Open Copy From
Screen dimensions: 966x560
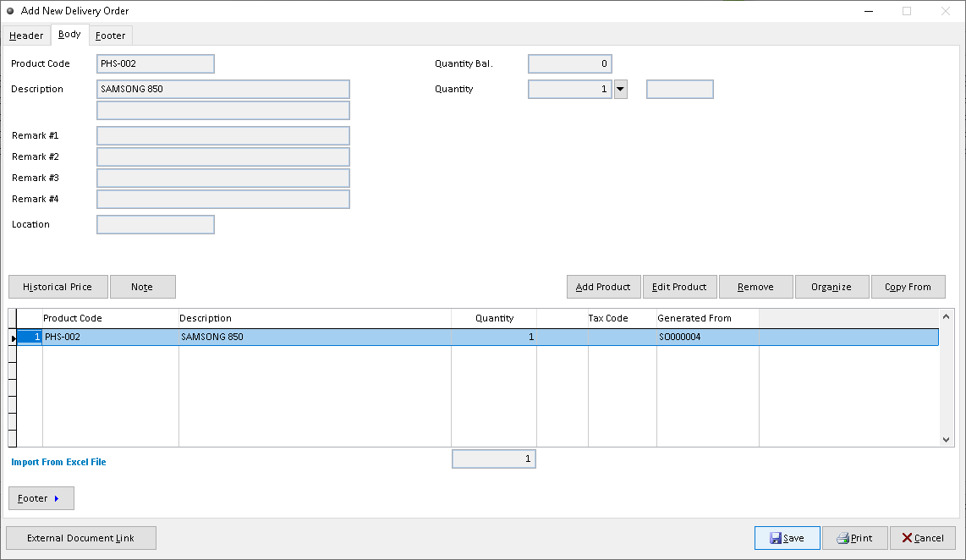[x=908, y=287]
